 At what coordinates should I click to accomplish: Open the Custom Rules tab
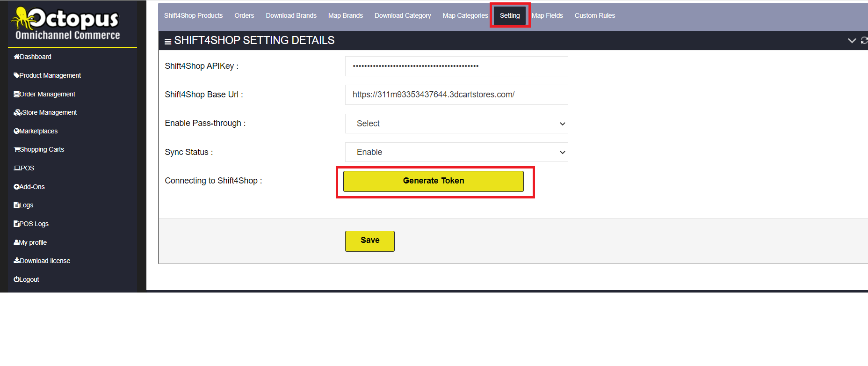(x=595, y=15)
